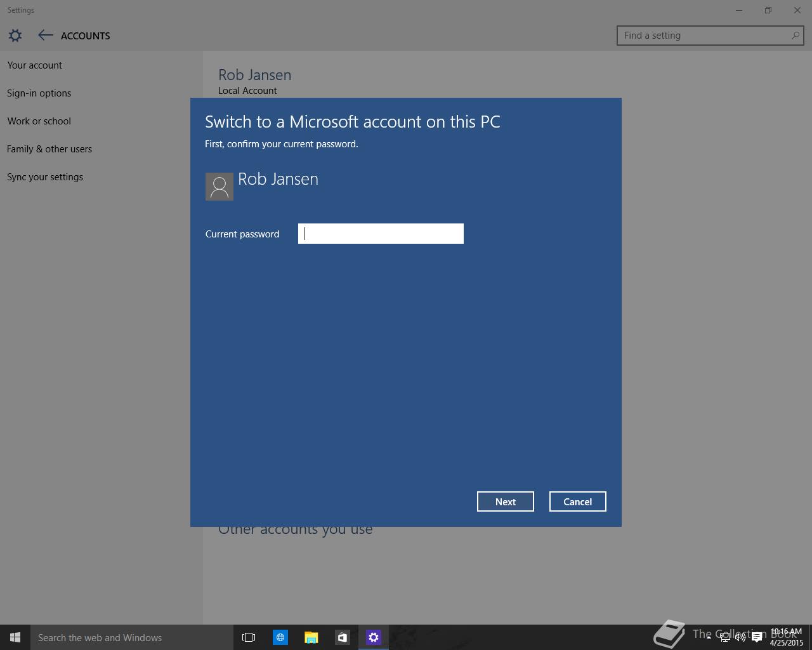The width and height of the screenshot is (812, 650).
Task: Select Family & other users
Action: (x=49, y=149)
